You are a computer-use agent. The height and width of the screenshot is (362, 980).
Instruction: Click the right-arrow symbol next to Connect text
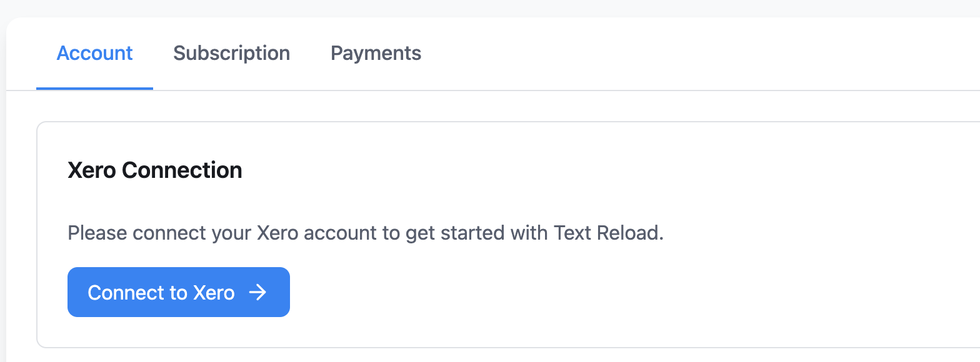[x=258, y=292]
